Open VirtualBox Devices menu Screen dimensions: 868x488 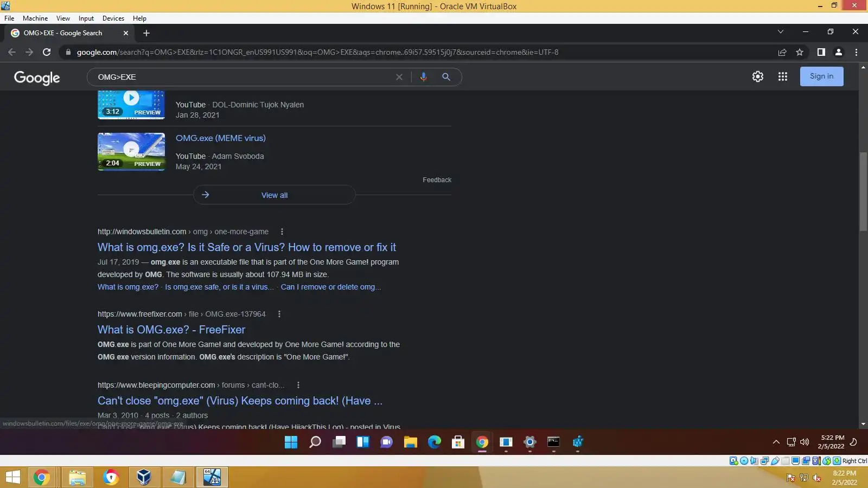coord(113,18)
